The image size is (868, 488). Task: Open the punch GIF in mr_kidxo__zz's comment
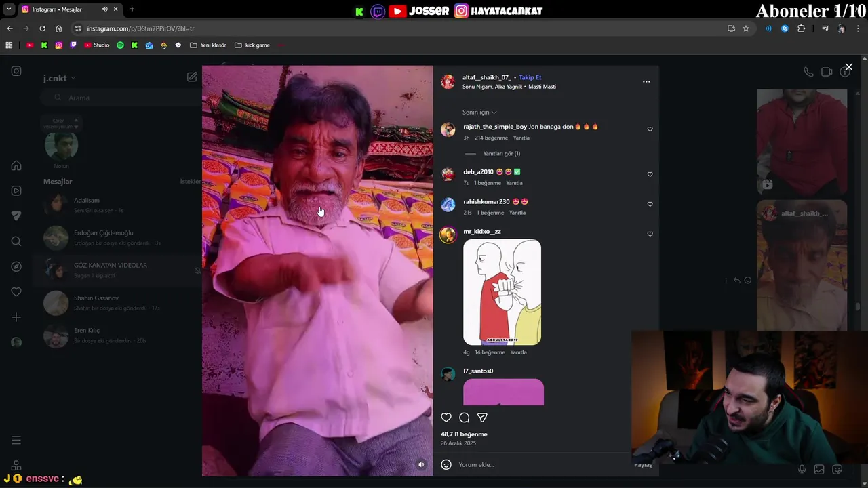coord(502,292)
